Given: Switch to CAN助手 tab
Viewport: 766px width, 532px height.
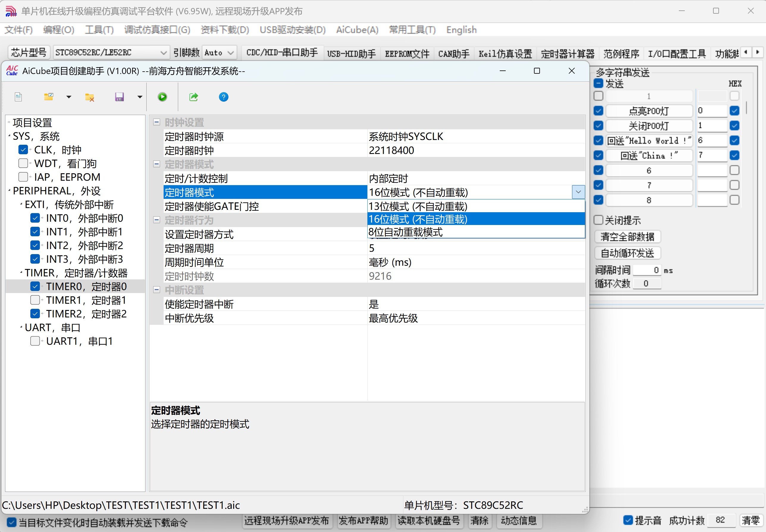Looking at the screenshot, I should [454, 54].
